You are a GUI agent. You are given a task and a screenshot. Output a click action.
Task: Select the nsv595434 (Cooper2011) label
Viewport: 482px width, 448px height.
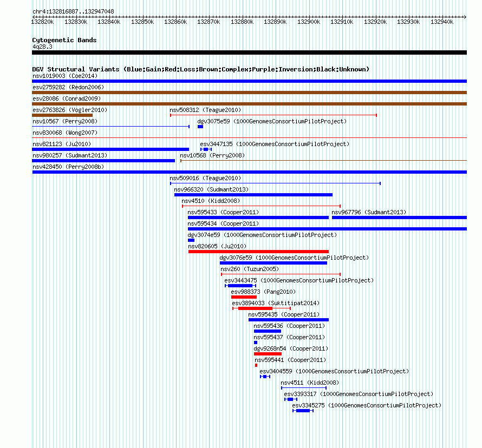(x=223, y=223)
